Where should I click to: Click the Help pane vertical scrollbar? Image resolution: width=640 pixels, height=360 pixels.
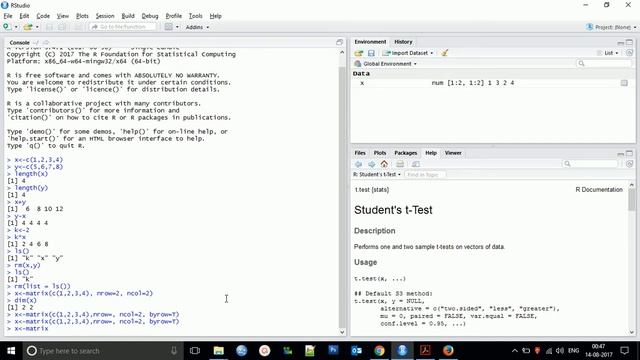coord(631,259)
